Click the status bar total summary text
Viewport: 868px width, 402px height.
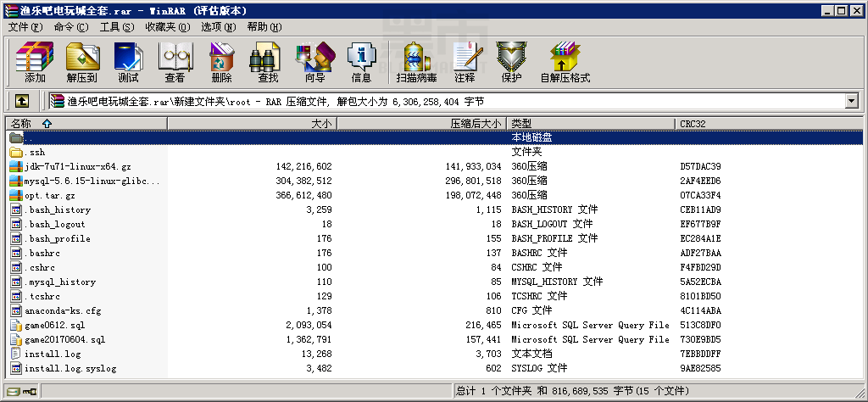pos(572,391)
